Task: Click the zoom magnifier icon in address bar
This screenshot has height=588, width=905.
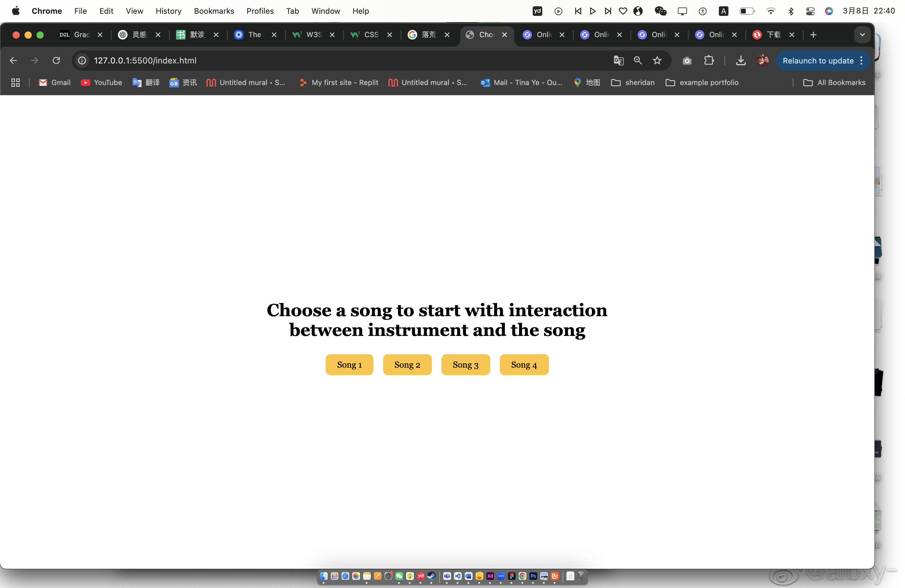Action: tap(638, 60)
